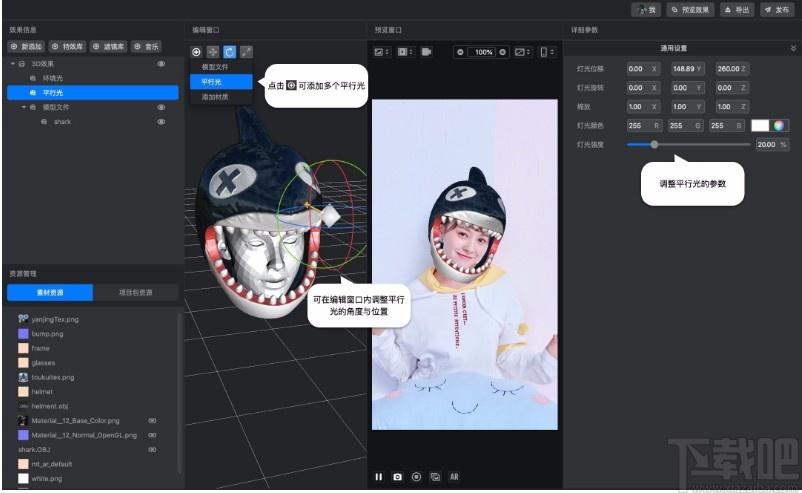The width and height of the screenshot is (802, 493).
Task: Choose 模型文件 from the add menu
Action: [x=221, y=67]
